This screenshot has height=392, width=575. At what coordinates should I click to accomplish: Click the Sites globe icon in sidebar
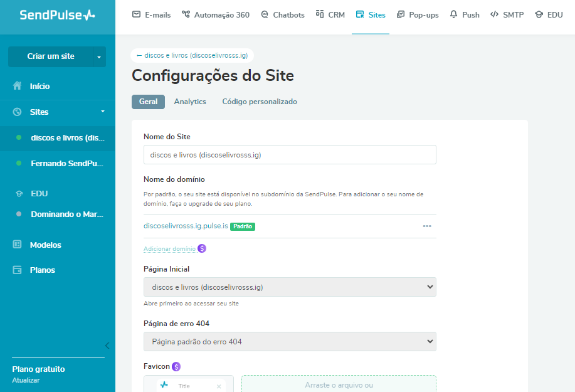17,112
